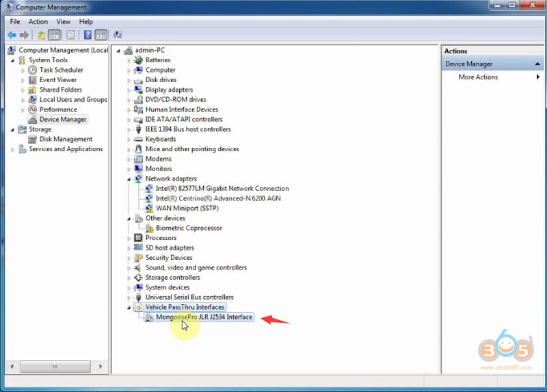The height and width of the screenshot is (392, 547).
Task: Click the Biometric Coprocessor warning icon
Action: pos(149,228)
